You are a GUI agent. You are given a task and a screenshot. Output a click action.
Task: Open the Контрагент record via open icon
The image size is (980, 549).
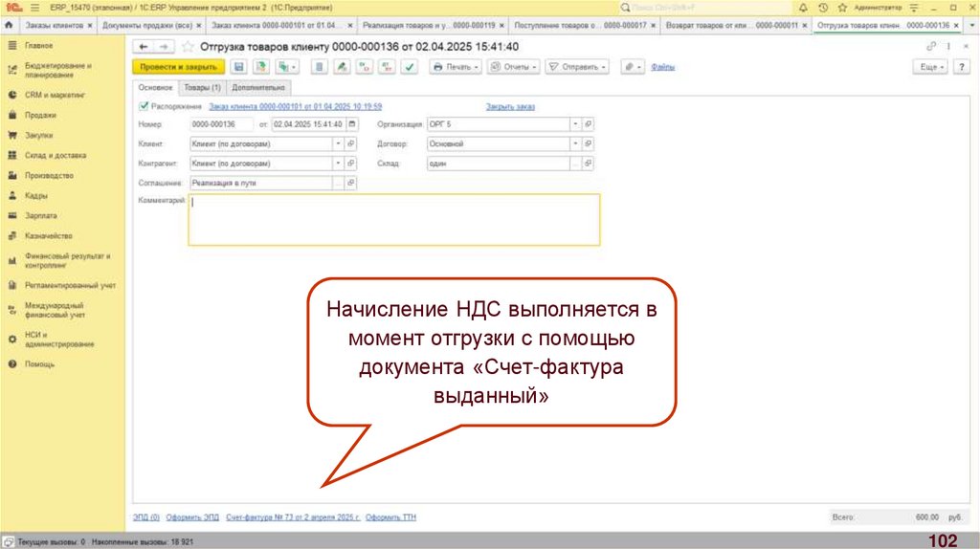[350, 163]
